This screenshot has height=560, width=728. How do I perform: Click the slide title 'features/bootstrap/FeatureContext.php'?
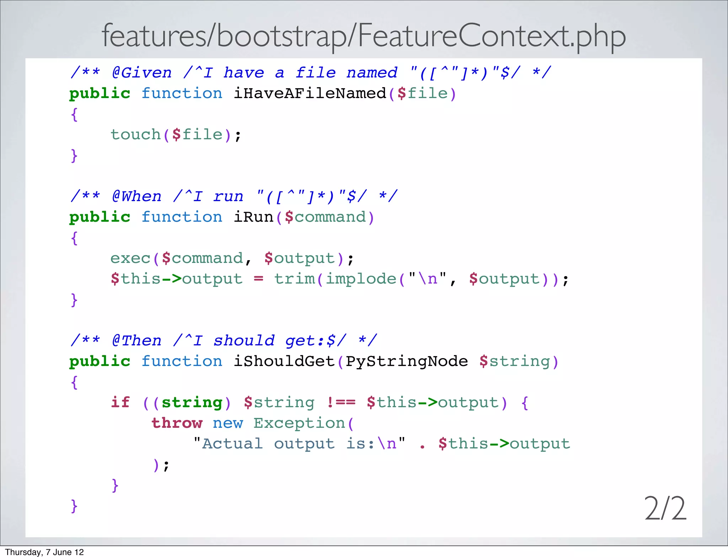(364, 36)
